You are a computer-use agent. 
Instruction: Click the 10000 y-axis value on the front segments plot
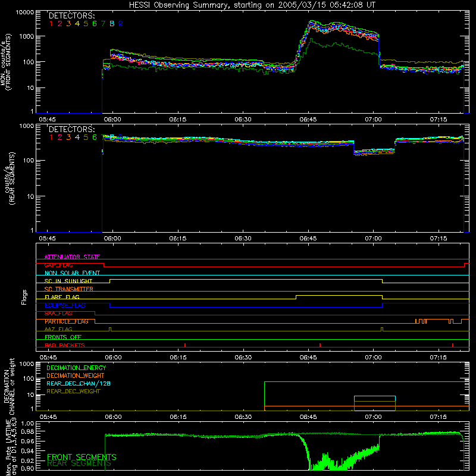[x=25, y=12]
